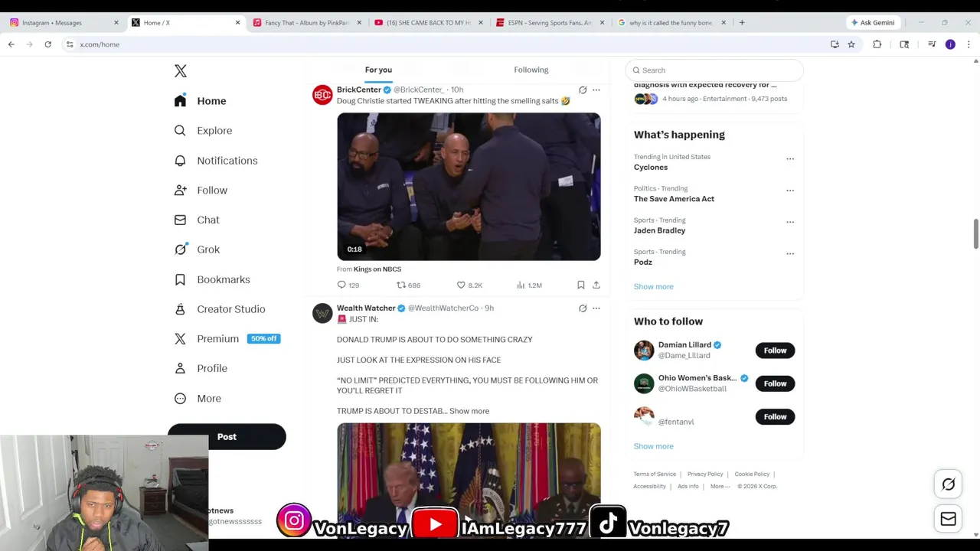Switch to the Following tab
This screenshot has height=551, width=980.
[531, 70]
